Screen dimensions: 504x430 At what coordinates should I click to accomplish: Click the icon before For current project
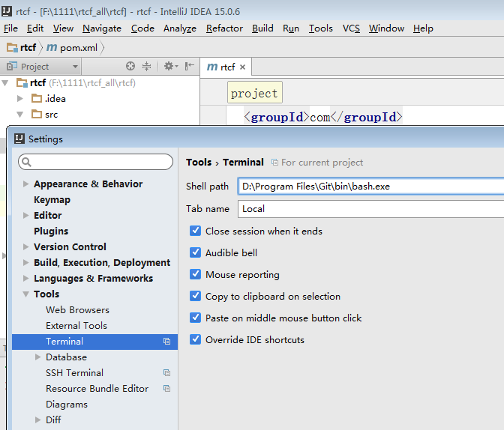(274, 162)
